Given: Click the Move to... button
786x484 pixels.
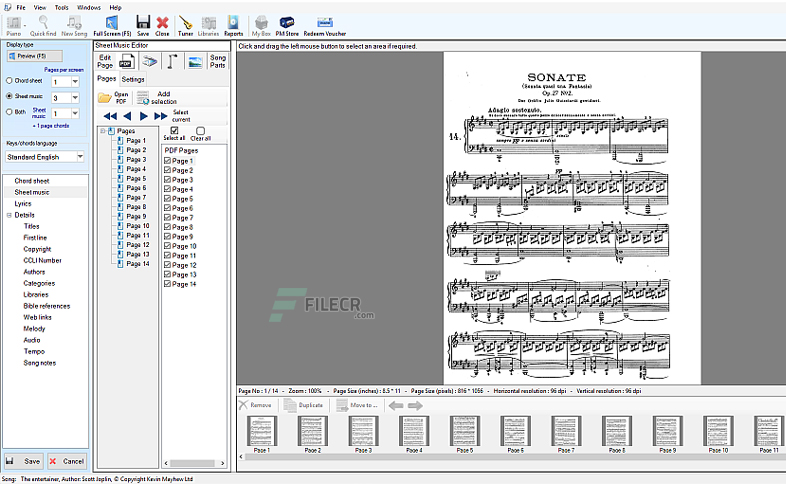Looking at the screenshot, I should [x=357, y=405].
